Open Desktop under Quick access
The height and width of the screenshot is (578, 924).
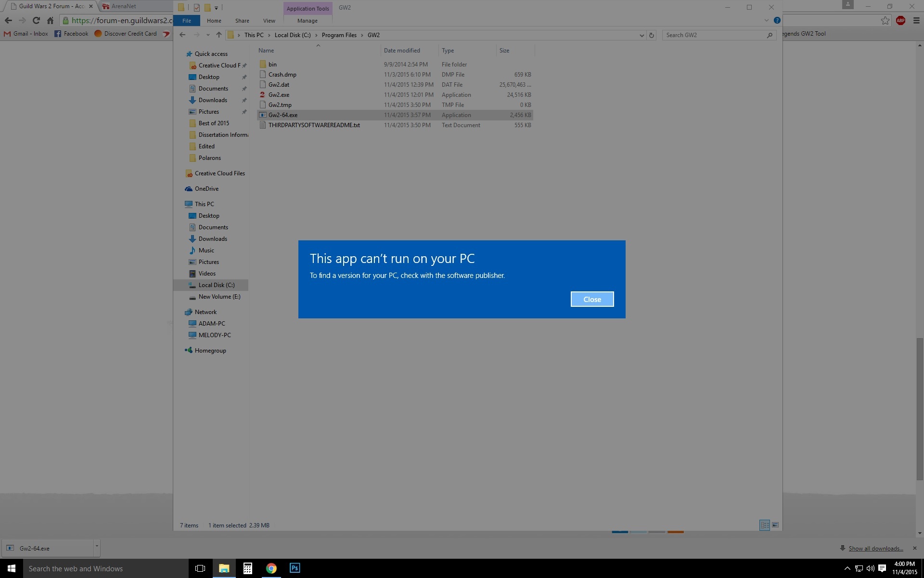[209, 77]
